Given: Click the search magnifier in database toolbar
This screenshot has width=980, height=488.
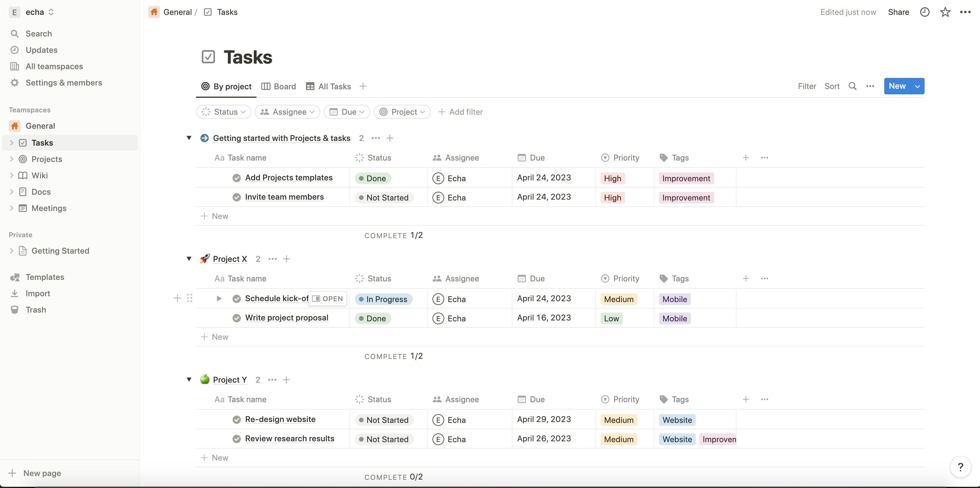Looking at the screenshot, I should coord(852,86).
